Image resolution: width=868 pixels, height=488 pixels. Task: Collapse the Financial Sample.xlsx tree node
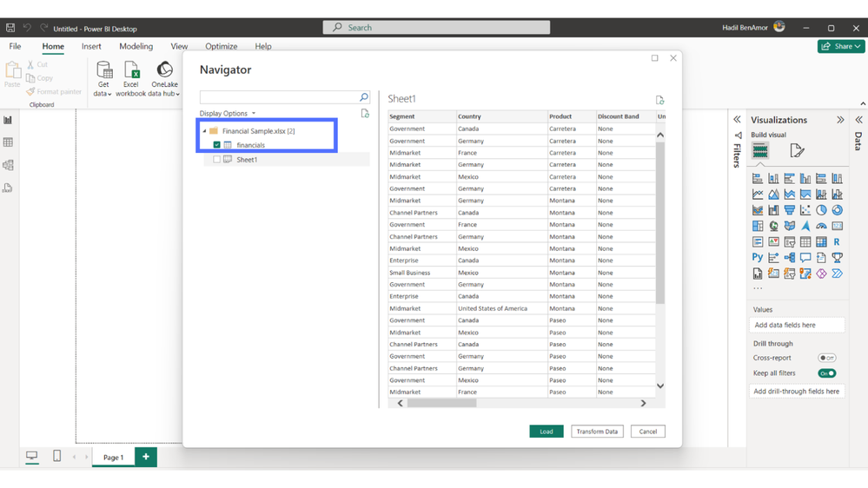(205, 131)
